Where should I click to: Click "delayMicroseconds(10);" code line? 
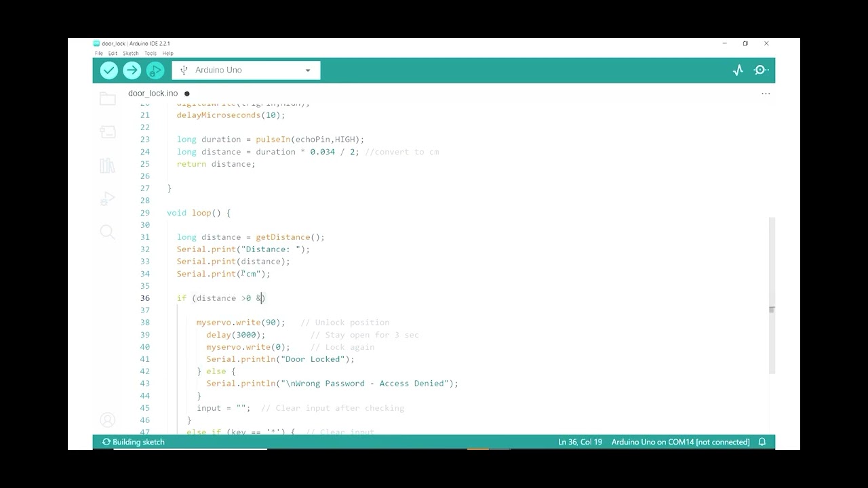click(231, 115)
